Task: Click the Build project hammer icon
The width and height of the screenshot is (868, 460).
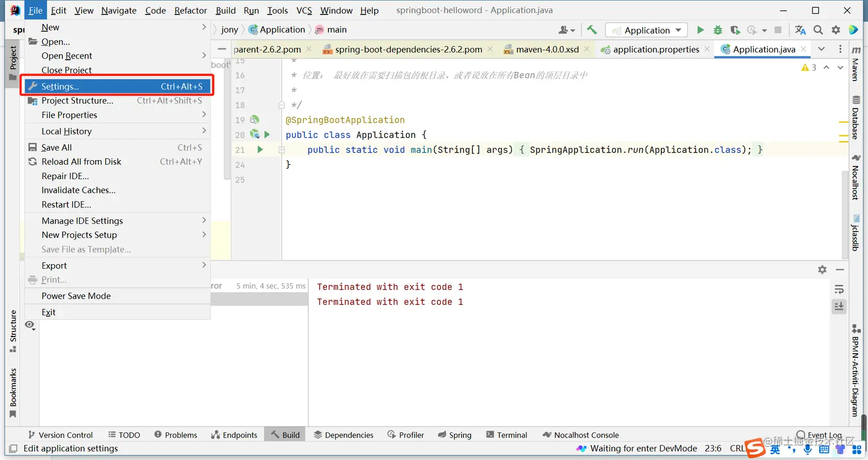Action: [591, 30]
